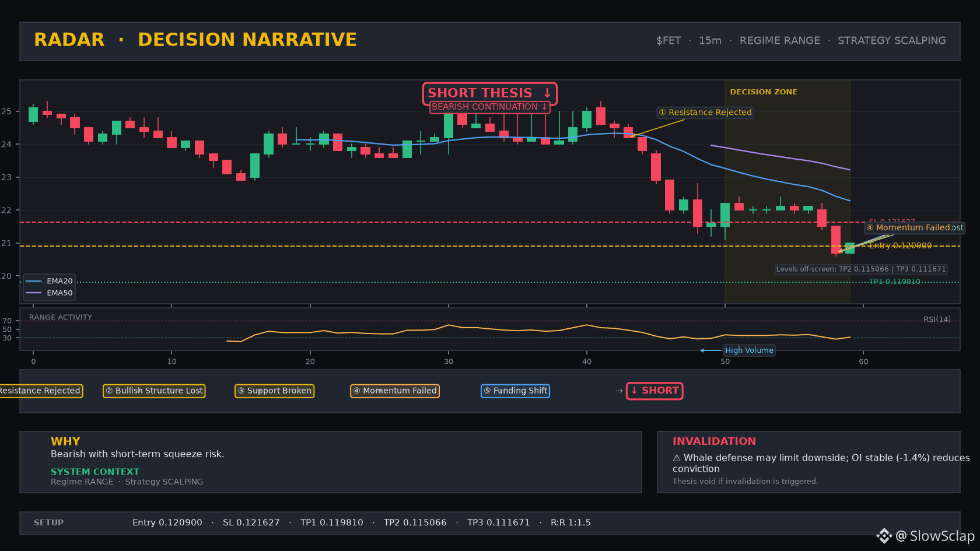Click the TP1 0.119810 level label
Viewport: 980px width, 551px height.
click(895, 282)
